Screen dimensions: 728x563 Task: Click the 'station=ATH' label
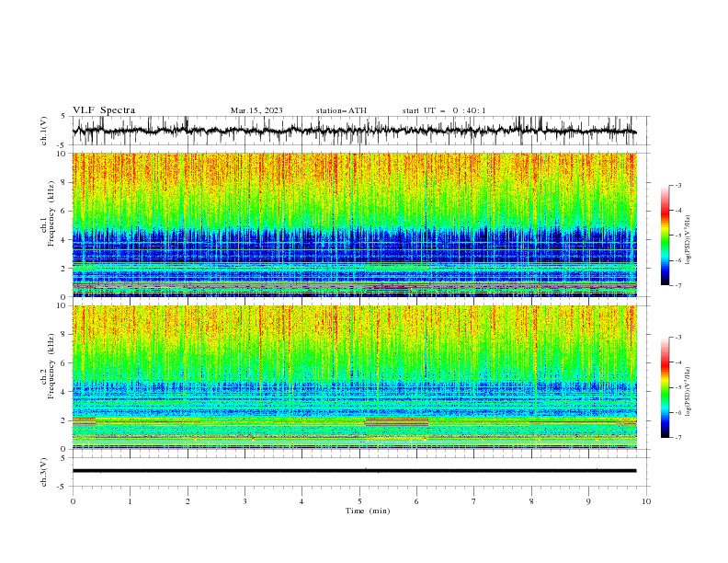341,110
